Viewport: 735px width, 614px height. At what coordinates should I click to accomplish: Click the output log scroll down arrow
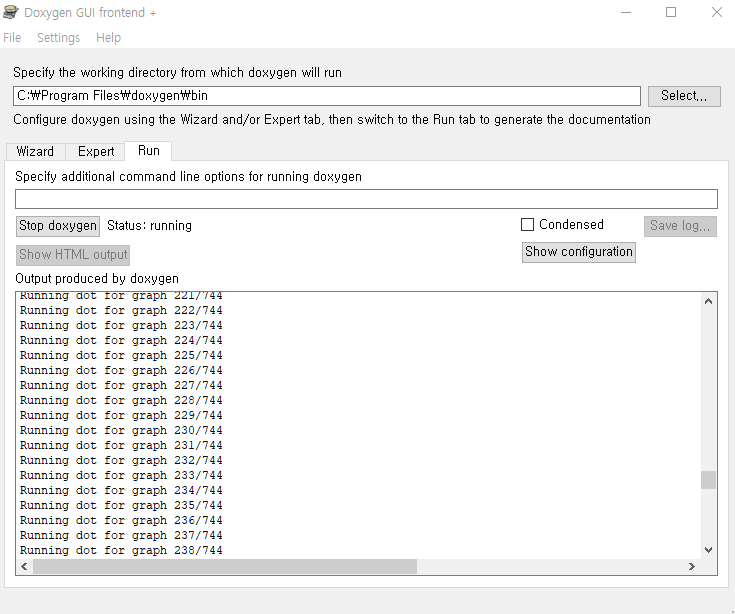tap(708, 550)
